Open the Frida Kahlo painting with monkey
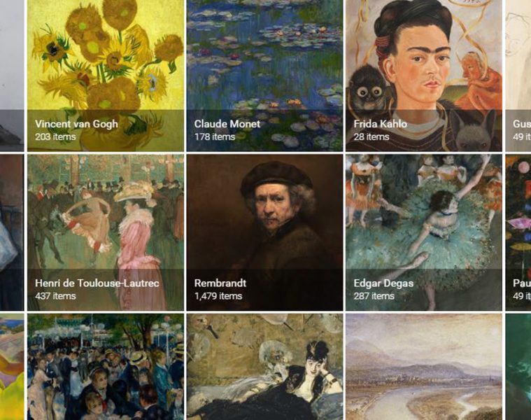Image resolution: width=531 pixels, height=420 pixels. [x=424, y=75]
